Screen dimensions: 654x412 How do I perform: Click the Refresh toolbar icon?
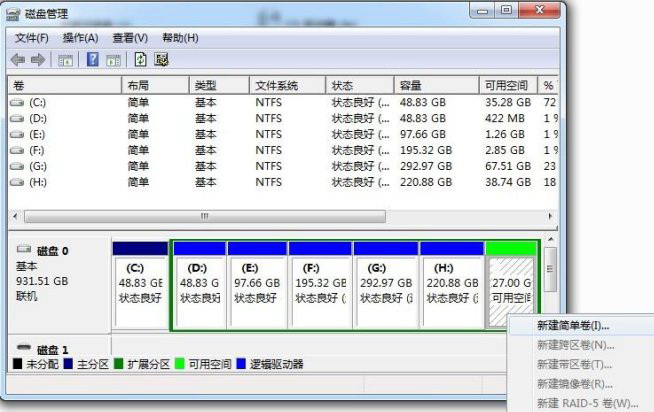click(141, 60)
